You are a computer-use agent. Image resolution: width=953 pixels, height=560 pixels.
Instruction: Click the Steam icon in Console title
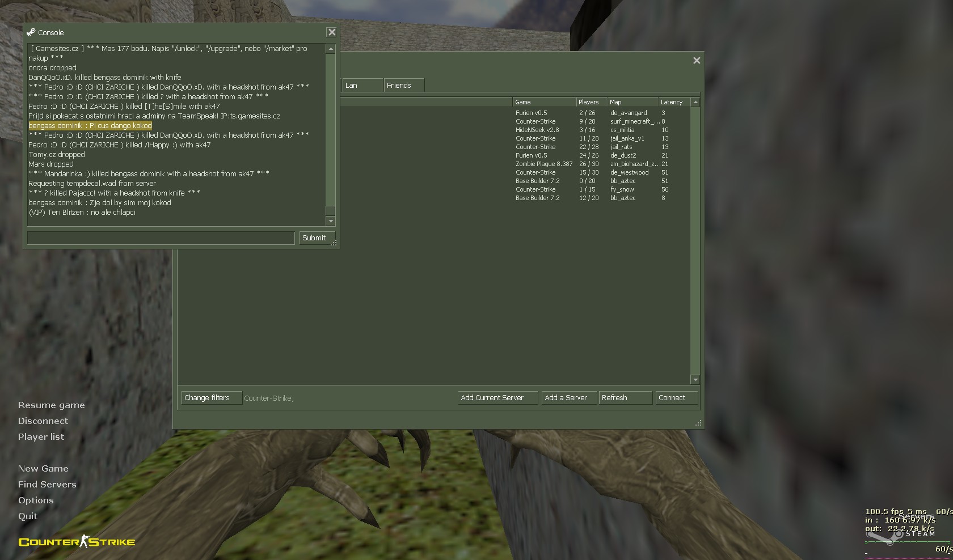point(31,32)
